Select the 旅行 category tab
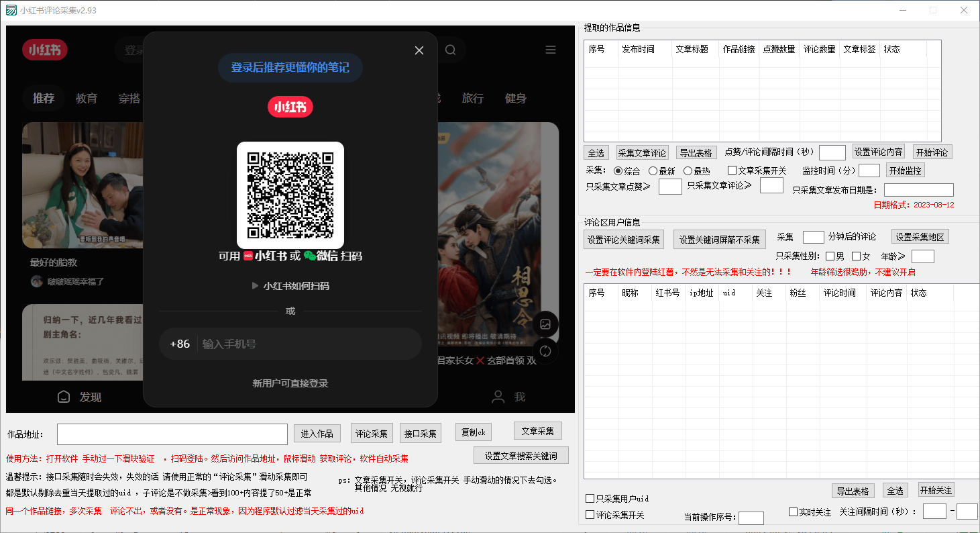Image resolution: width=980 pixels, height=533 pixels. tap(473, 98)
